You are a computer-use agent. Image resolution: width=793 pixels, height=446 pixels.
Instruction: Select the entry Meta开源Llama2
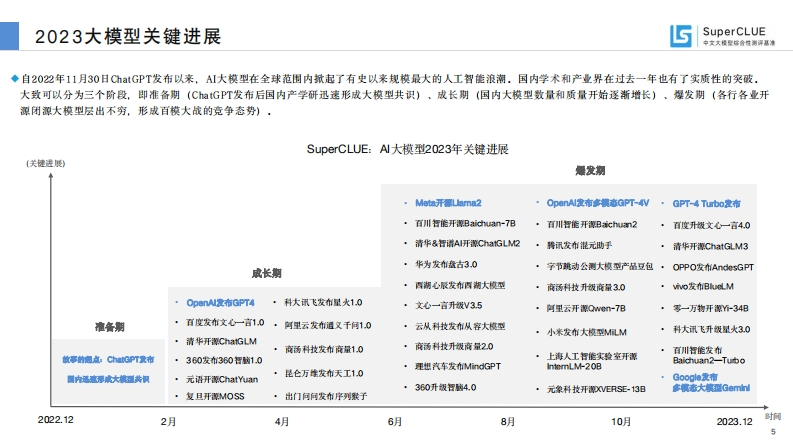pos(448,203)
